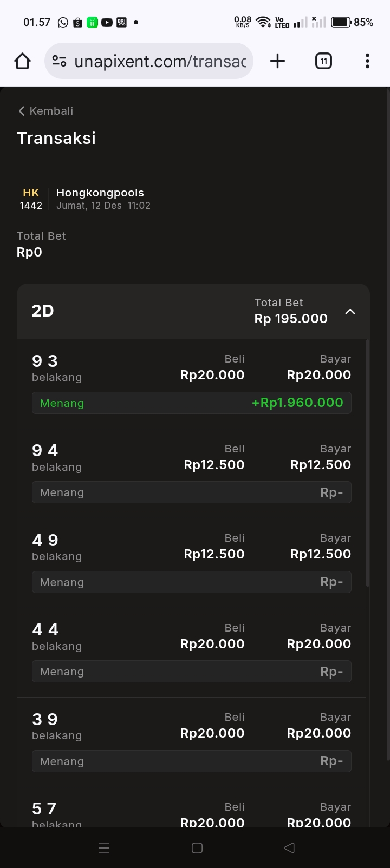Collapse the 2D section chevron
This screenshot has height=868, width=390.
[x=350, y=312]
